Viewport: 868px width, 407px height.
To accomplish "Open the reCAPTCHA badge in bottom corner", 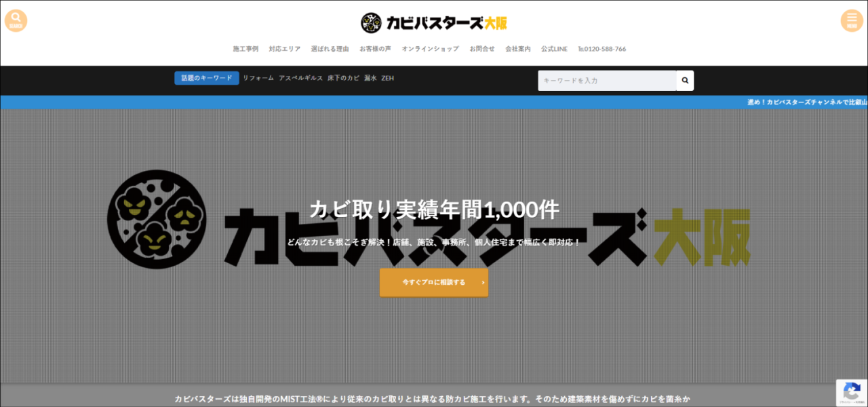I will 852,392.
